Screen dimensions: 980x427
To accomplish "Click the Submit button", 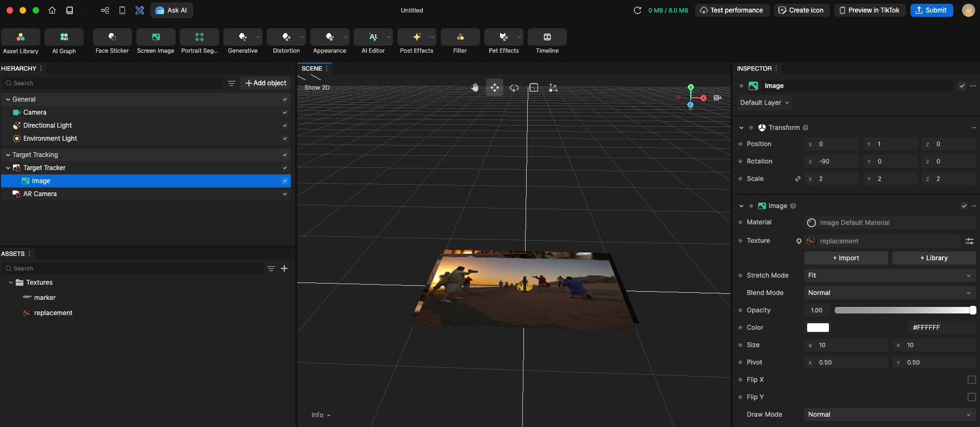I will (932, 10).
